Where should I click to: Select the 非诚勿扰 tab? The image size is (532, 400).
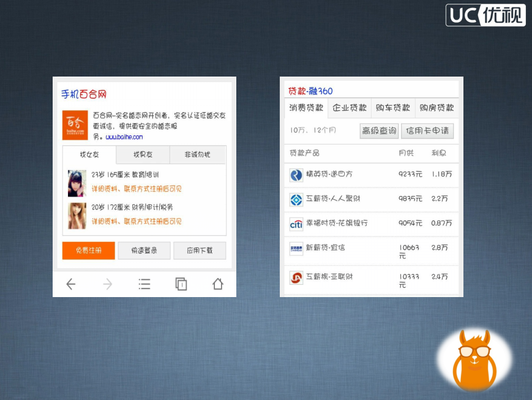click(x=198, y=154)
